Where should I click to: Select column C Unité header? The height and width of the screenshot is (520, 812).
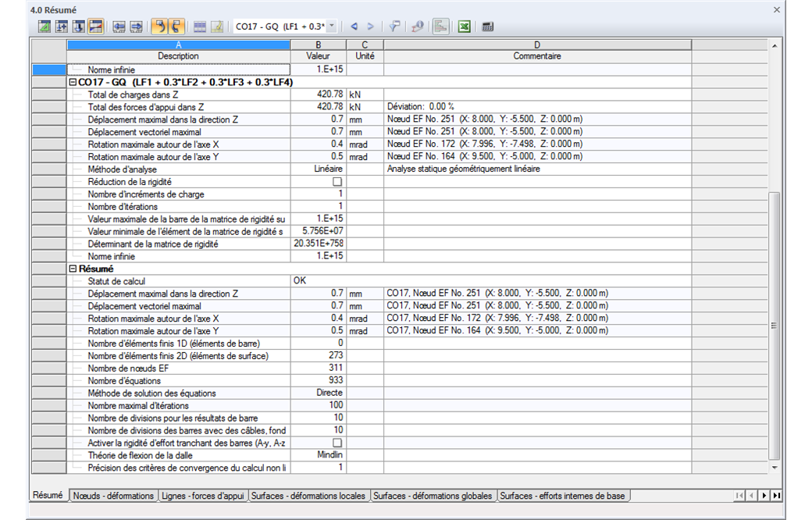point(365,51)
